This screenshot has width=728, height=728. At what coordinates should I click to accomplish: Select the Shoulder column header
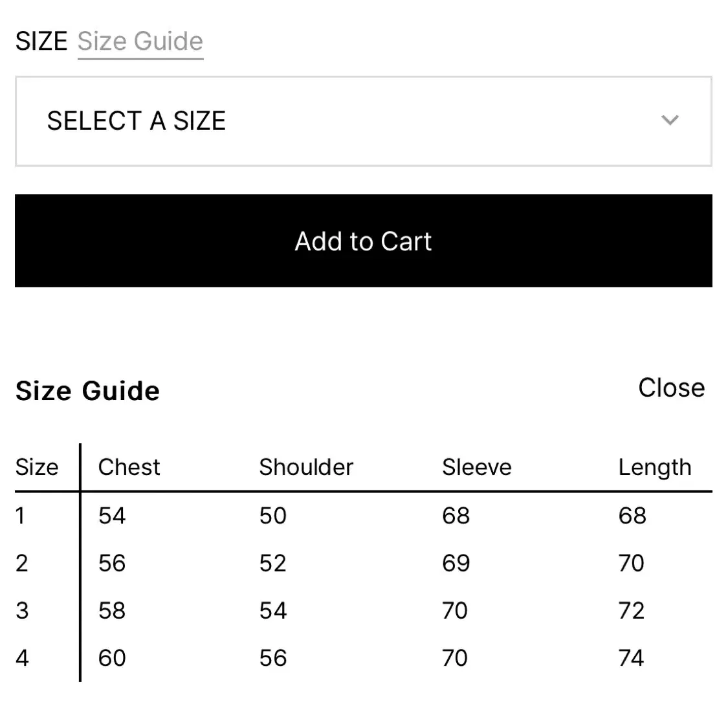click(x=306, y=467)
